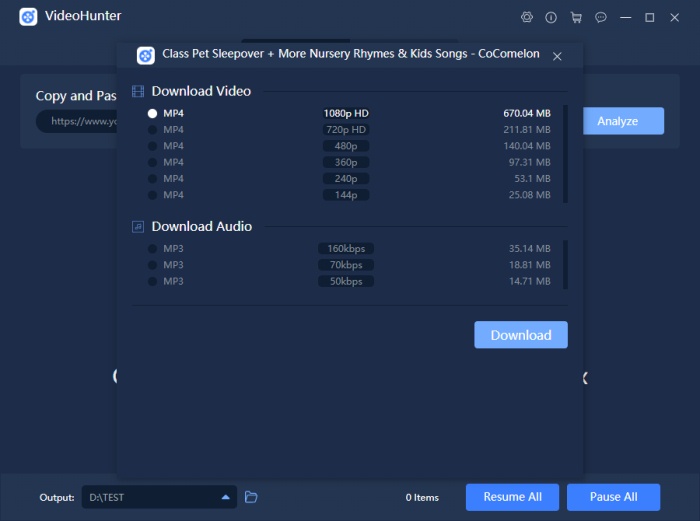The height and width of the screenshot is (521, 700).
Task: Expand the output path dropdown arrow
Action: pos(226,497)
